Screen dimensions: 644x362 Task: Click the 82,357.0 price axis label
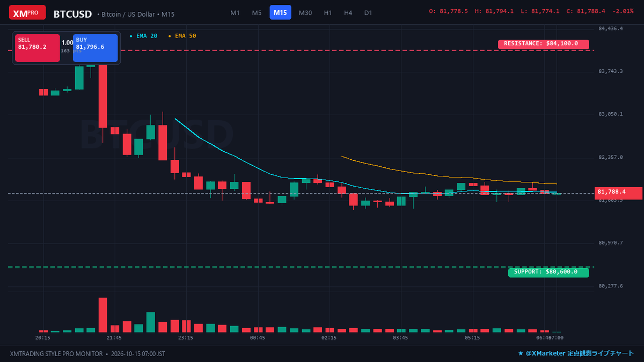point(611,157)
